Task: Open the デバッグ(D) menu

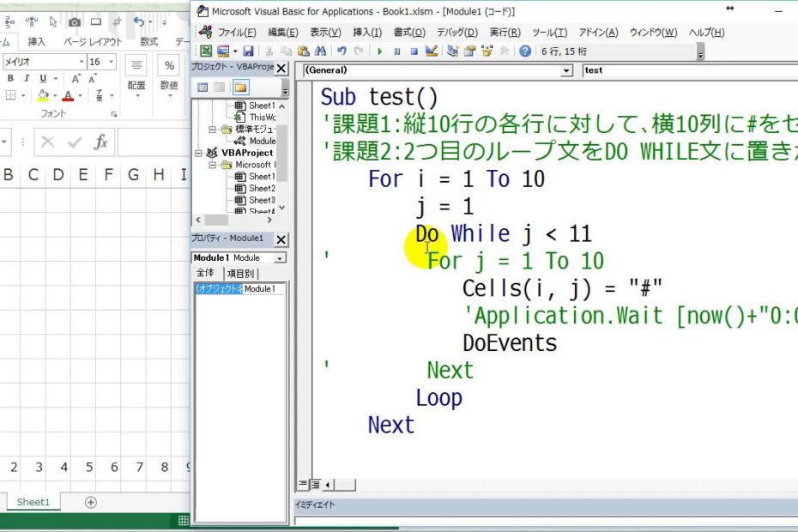Action: click(457, 33)
